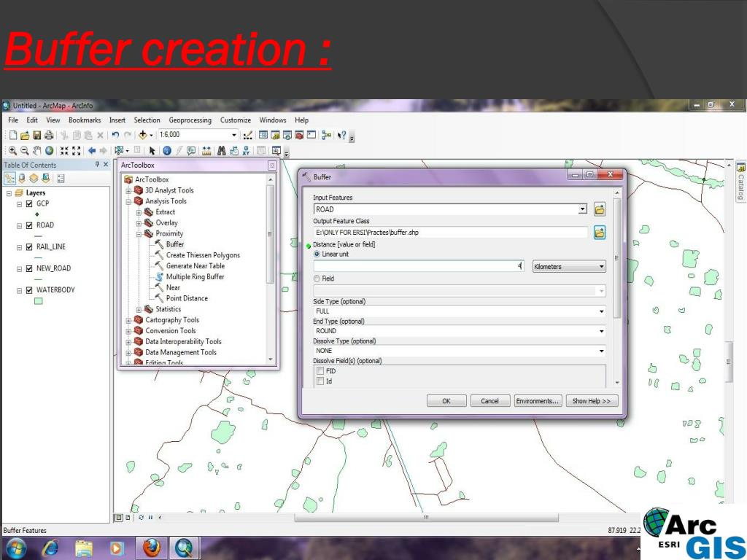Save the map with the floppy icon

click(36, 135)
